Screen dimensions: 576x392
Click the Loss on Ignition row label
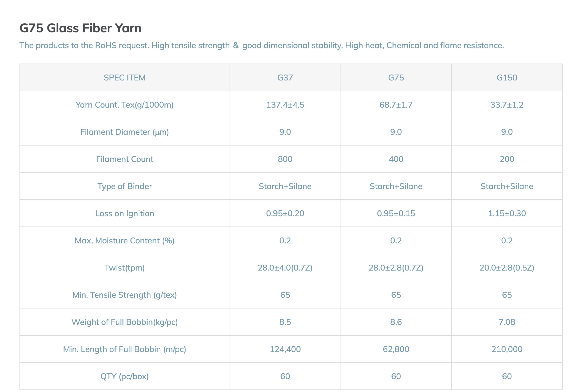(125, 213)
